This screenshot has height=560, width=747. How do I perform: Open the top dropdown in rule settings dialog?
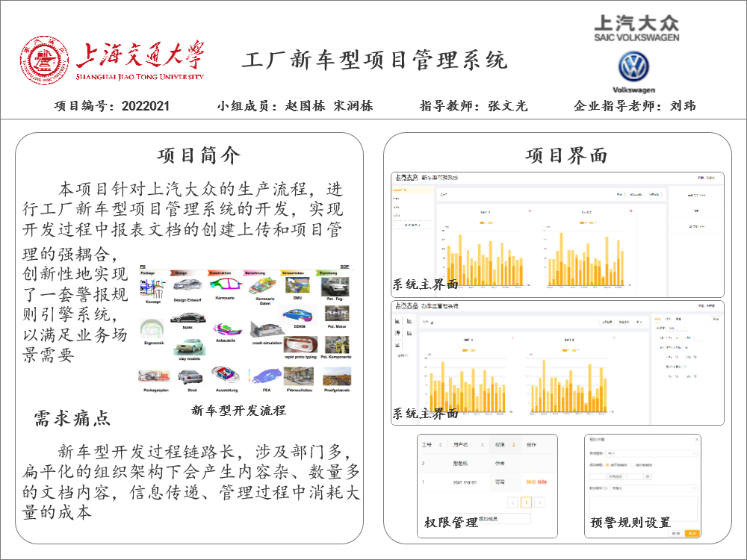point(651,452)
